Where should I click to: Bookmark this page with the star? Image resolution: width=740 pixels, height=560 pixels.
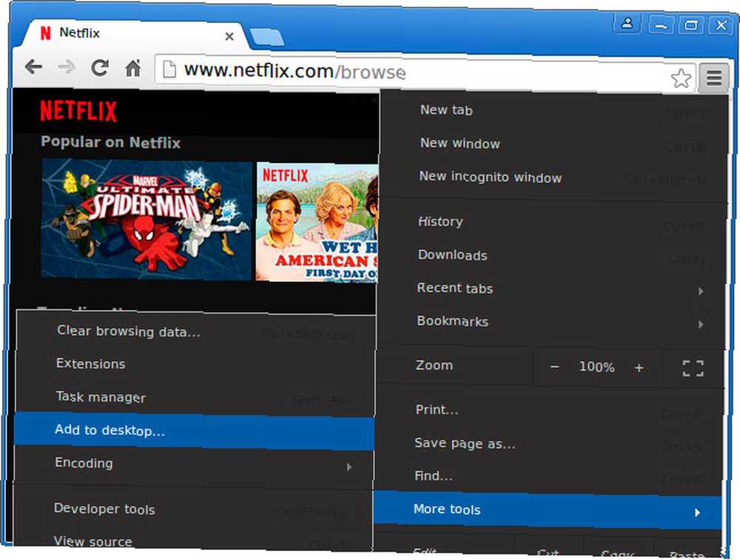[x=681, y=78]
